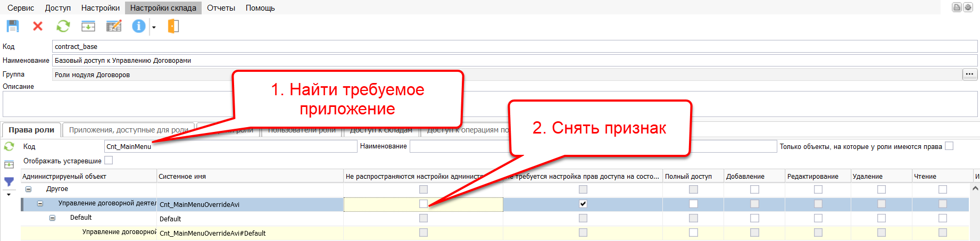Uncheck the access rights checkbox in Cnt_MainMenuOverrideAvi row
The width and height of the screenshot is (980, 241).
click(x=583, y=204)
